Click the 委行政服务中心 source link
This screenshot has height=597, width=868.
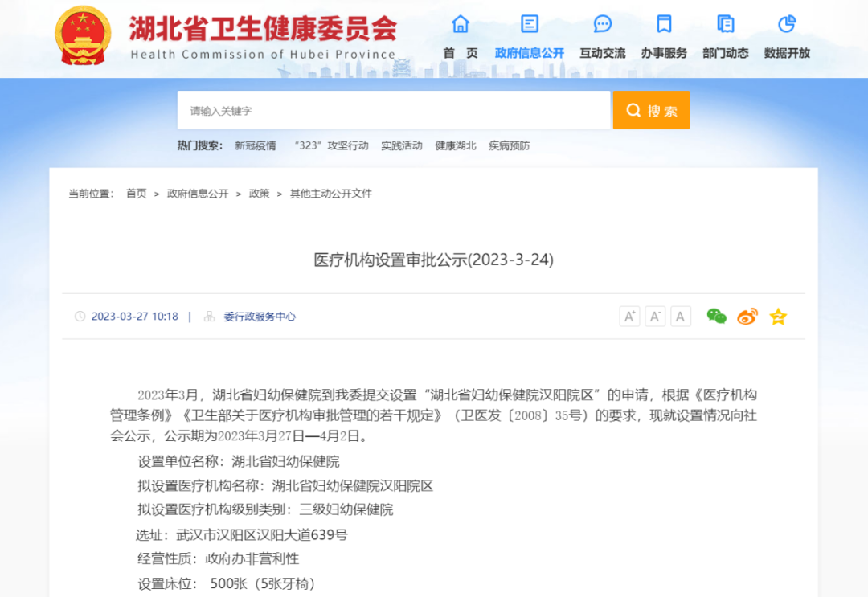click(x=259, y=316)
